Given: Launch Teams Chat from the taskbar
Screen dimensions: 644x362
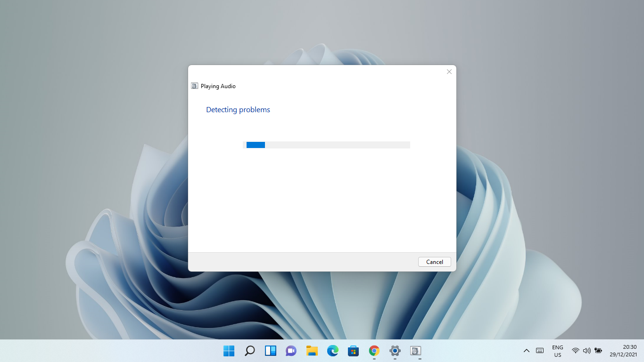Looking at the screenshot, I should pyautogui.click(x=291, y=351).
